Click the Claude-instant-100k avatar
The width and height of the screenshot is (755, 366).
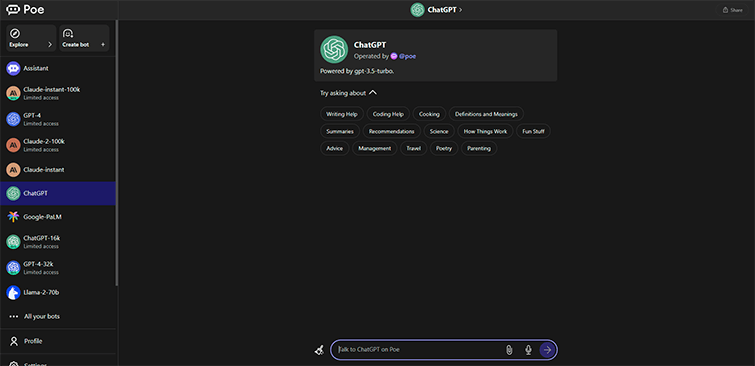(x=13, y=93)
